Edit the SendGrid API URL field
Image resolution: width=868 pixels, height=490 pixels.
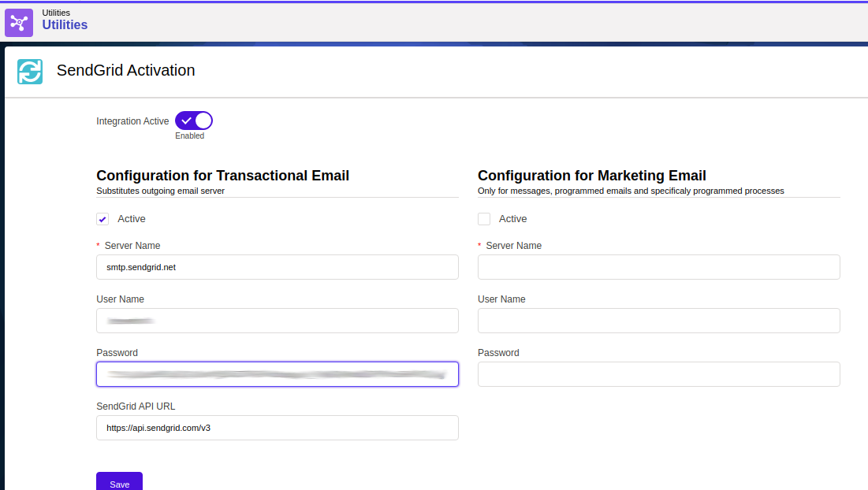tap(277, 428)
